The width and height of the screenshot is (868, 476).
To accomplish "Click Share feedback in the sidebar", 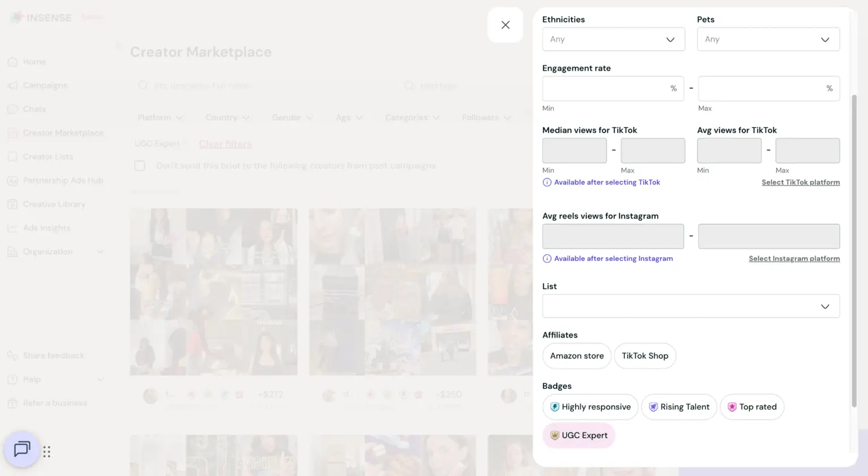I will pos(53,355).
